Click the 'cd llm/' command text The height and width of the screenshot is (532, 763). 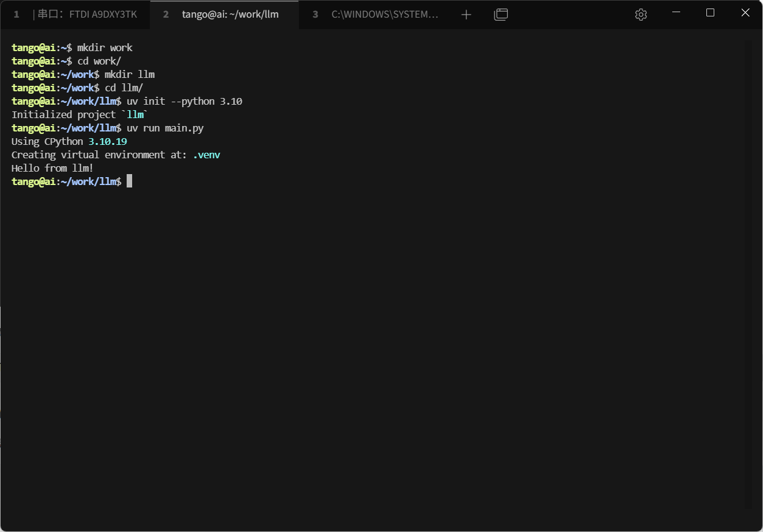coord(124,88)
